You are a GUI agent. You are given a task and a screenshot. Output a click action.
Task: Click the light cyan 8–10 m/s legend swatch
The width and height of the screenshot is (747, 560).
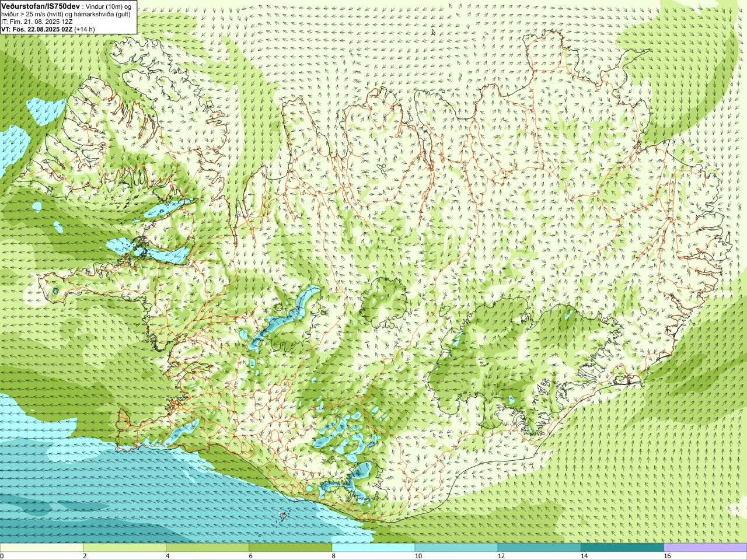point(373,548)
